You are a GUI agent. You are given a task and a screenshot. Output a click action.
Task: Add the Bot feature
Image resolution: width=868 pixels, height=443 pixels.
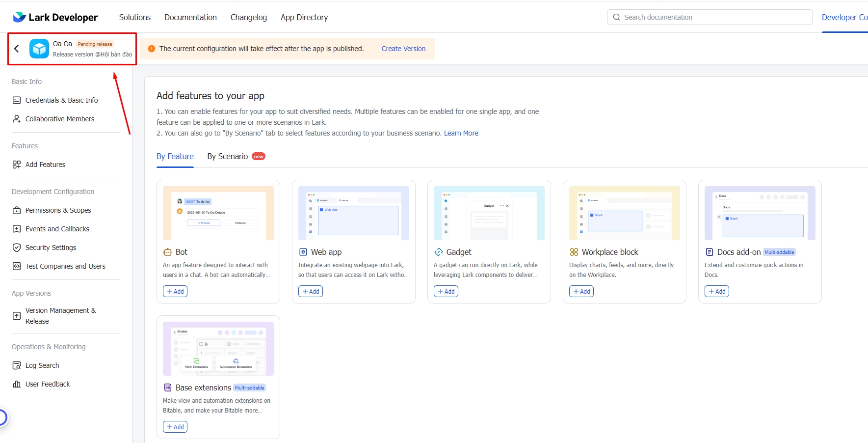[x=175, y=291]
